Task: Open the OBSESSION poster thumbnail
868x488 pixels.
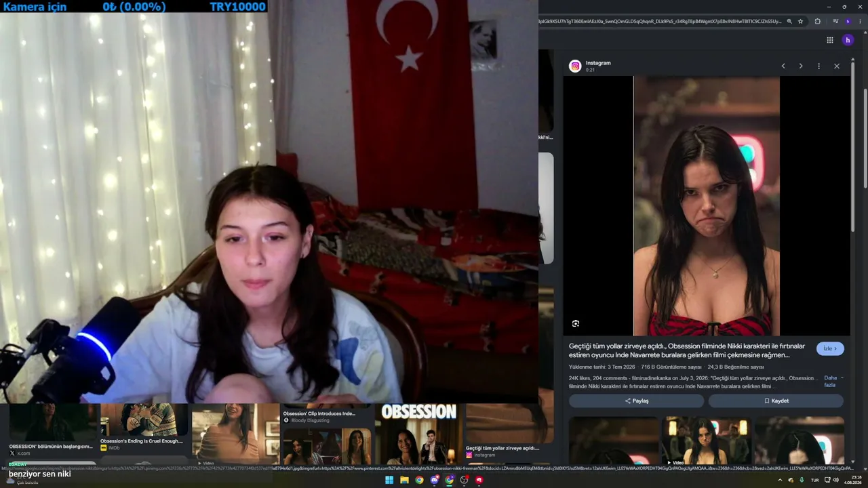Action: [418, 434]
